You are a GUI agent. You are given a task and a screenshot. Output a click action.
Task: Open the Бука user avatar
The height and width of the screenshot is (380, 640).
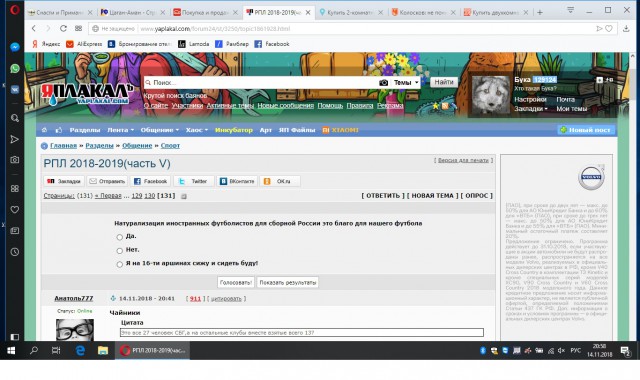491,96
